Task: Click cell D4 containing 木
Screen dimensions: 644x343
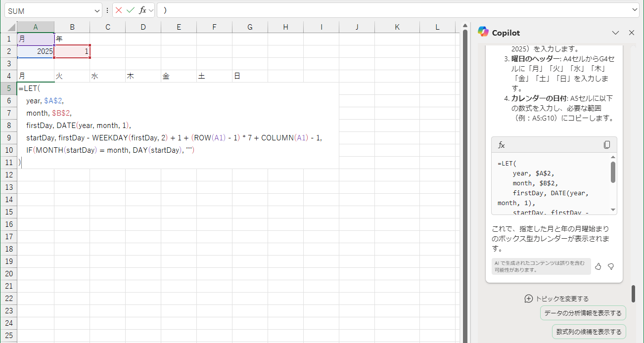Action: pos(143,76)
